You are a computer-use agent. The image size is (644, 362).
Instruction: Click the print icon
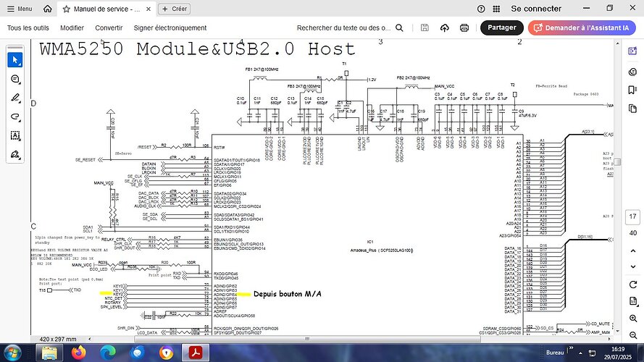pyautogui.click(x=464, y=28)
